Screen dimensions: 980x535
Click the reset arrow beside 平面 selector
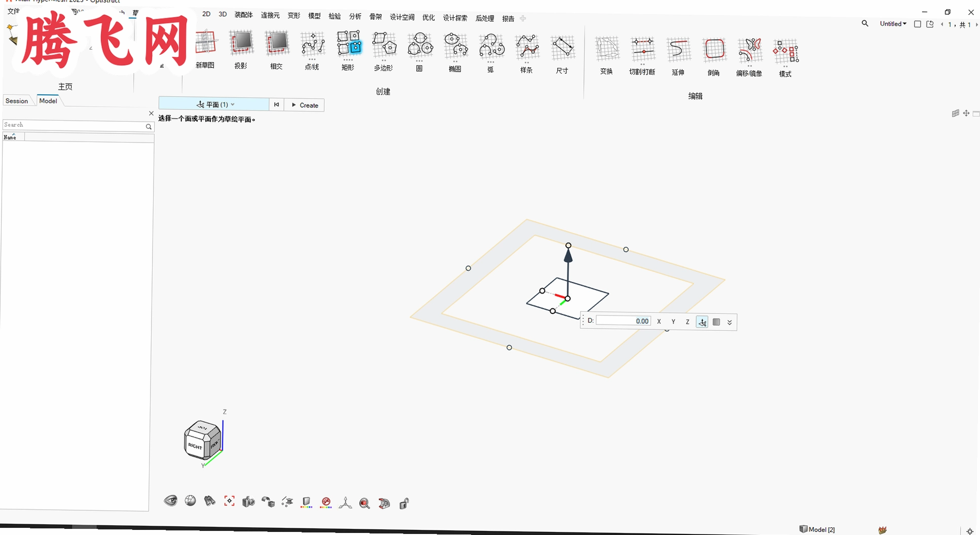(276, 104)
